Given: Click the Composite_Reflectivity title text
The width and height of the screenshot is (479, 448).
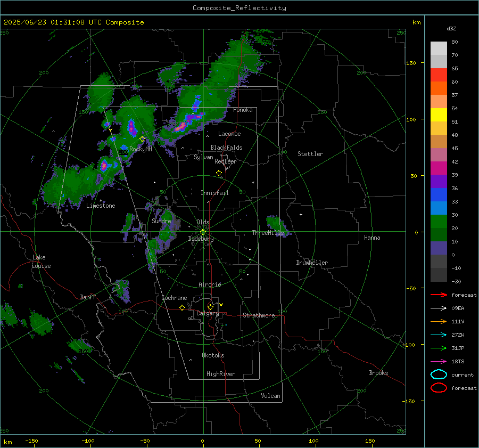Looking at the screenshot, I should point(240,8).
